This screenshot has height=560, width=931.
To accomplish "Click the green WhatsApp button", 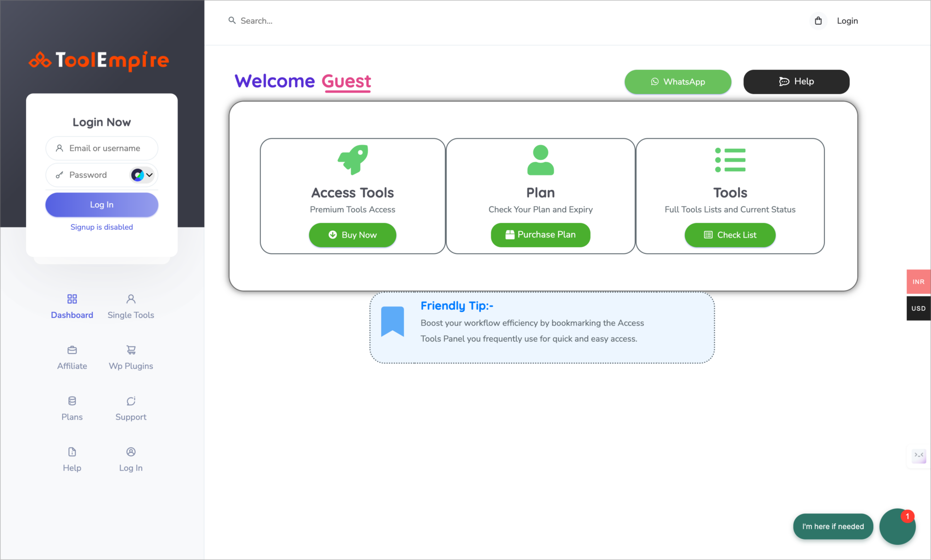I will click(678, 81).
